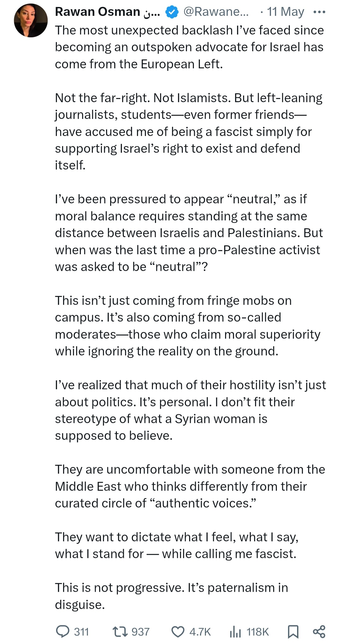This screenshot has height=644, width=341.
Task: Open the 11 May timestamp
Action: pyautogui.click(x=285, y=12)
